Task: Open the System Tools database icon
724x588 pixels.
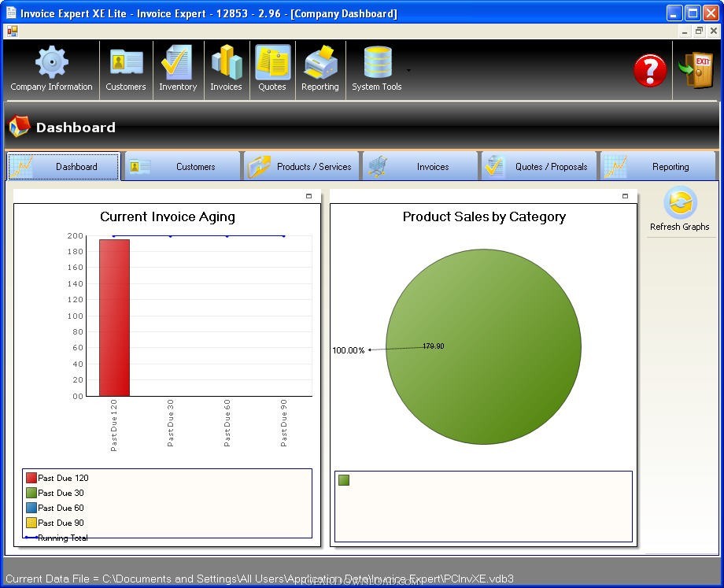Action: click(377, 68)
